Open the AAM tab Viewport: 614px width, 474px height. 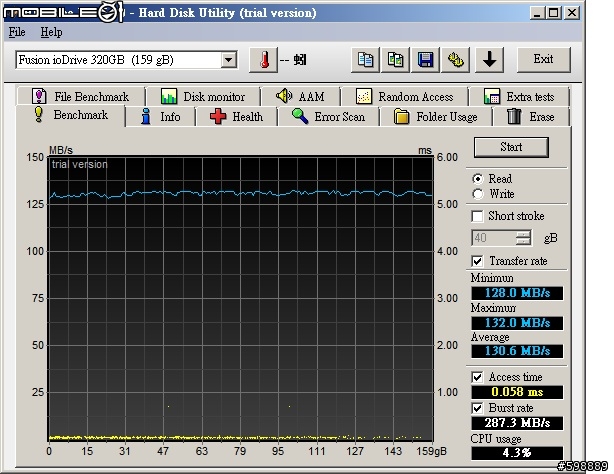[300, 96]
